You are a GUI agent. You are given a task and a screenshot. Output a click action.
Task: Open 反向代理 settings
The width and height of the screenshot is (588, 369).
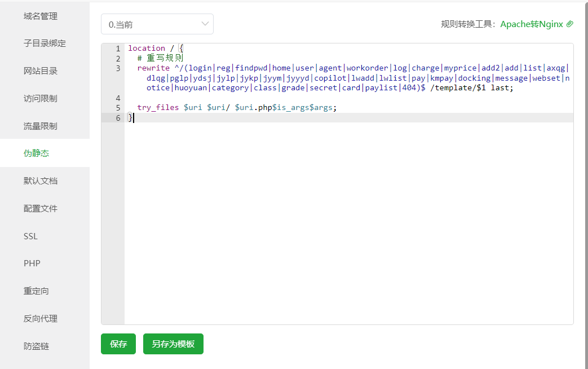pos(41,318)
